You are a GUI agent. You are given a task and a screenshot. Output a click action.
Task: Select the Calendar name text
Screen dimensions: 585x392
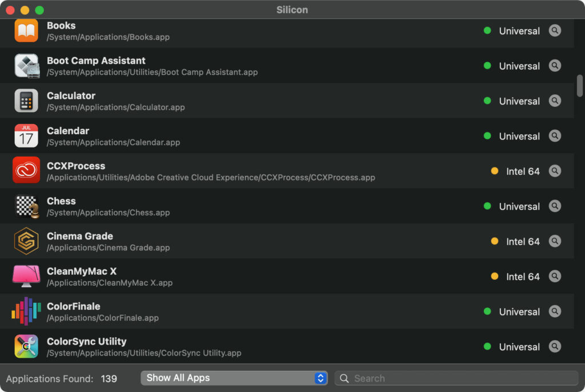tap(68, 131)
